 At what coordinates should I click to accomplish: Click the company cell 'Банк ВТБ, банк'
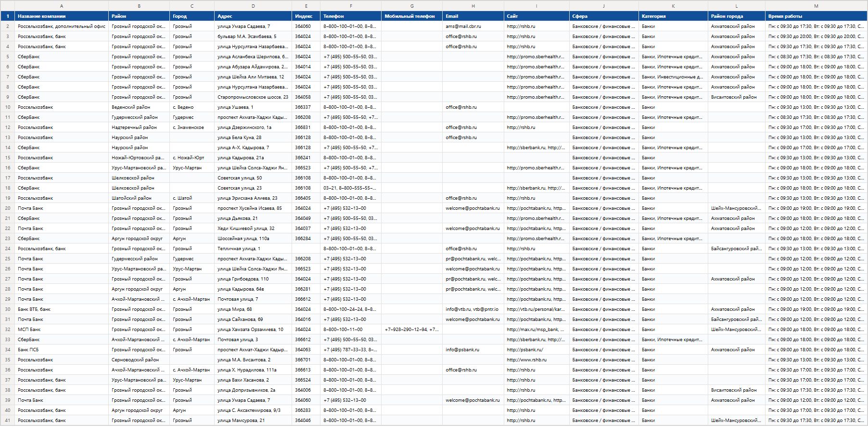click(x=62, y=309)
